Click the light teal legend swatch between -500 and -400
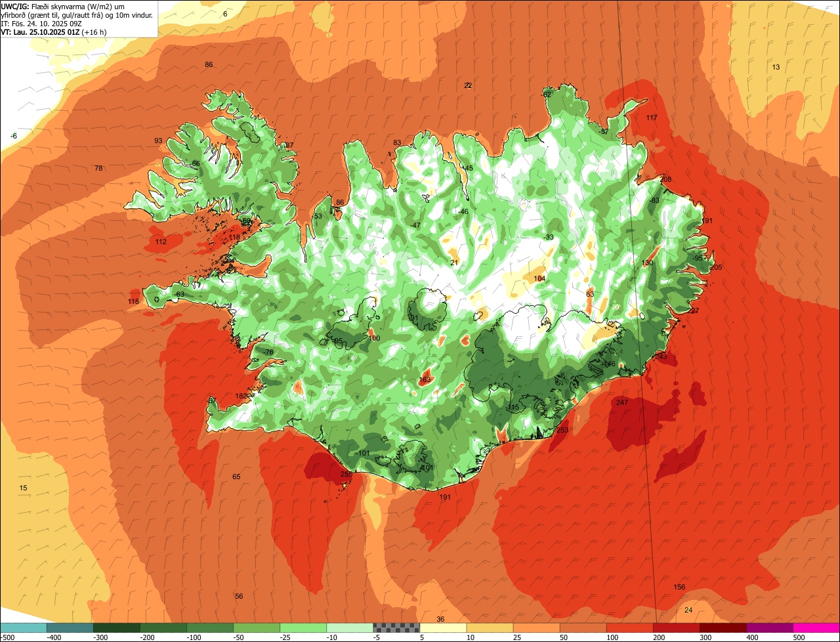 click(24, 628)
